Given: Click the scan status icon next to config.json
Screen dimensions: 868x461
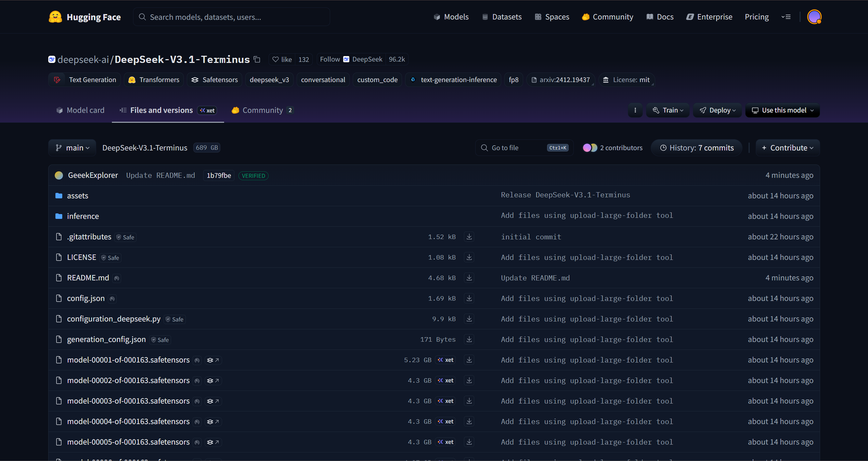Looking at the screenshot, I should 112,299.
